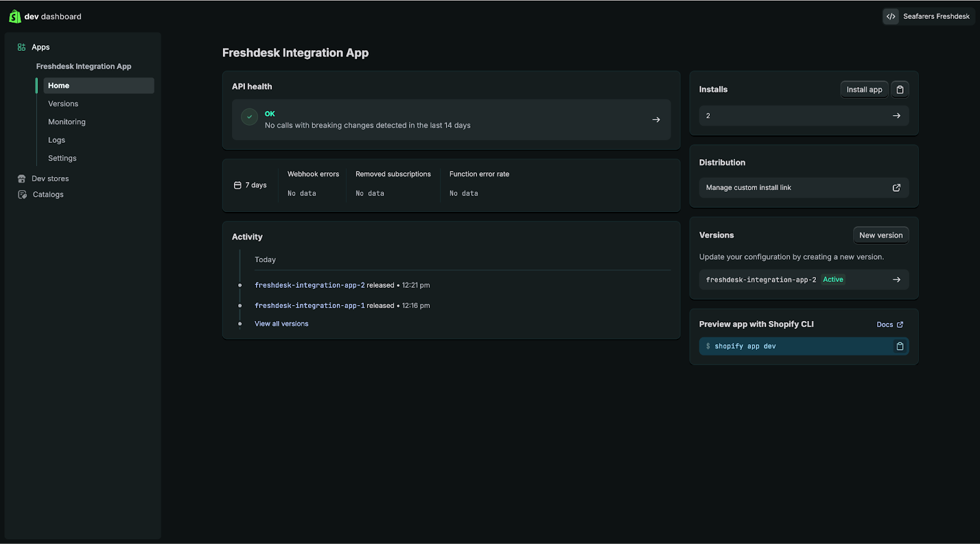Click the Webhook errors metric
The image size is (980, 544).
pyautogui.click(x=313, y=175)
